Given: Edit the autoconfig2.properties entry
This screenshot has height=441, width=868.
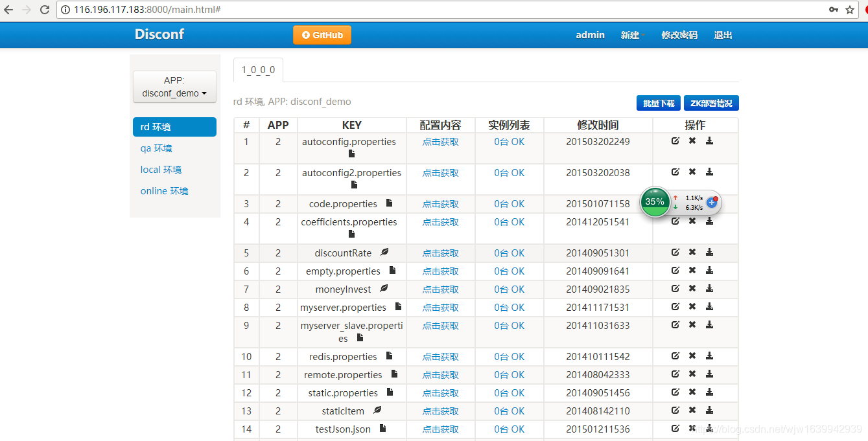Looking at the screenshot, I should (675, 172).
